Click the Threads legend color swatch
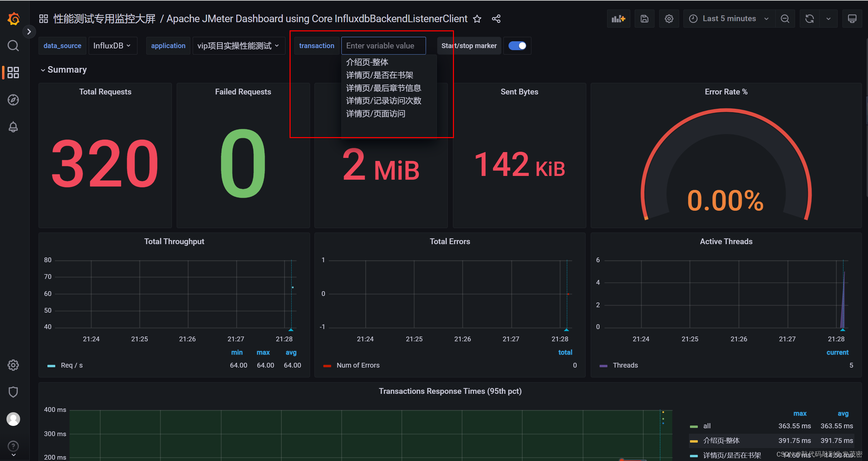 pos(603,366)
